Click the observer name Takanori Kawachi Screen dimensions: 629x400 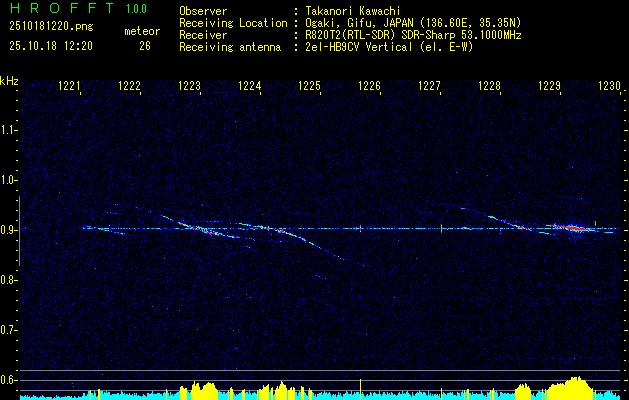353,11
